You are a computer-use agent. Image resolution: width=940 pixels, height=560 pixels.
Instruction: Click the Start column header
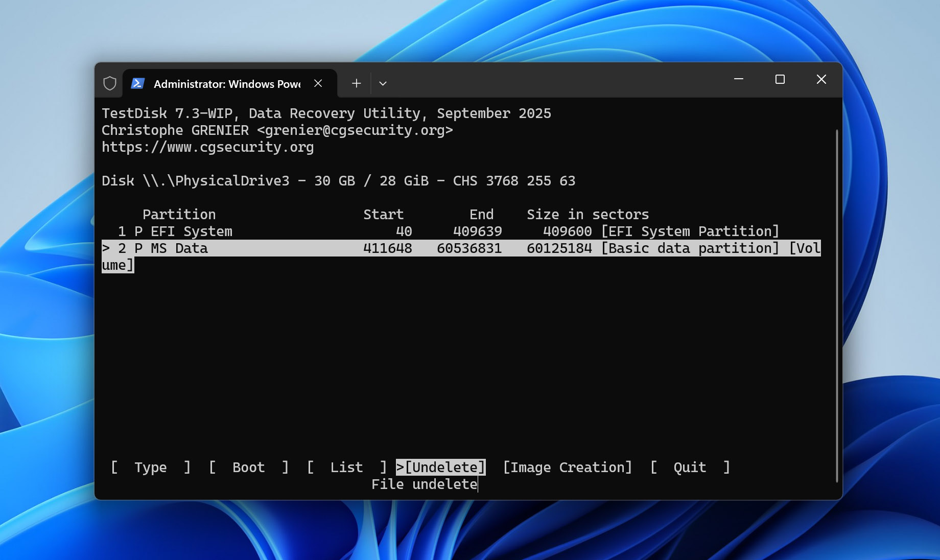[384, 215]
